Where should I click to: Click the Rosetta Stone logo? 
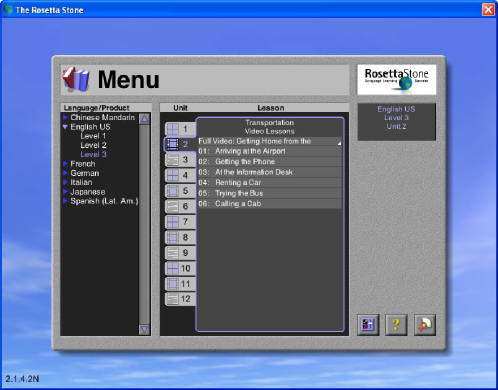(x=397, y=80)
